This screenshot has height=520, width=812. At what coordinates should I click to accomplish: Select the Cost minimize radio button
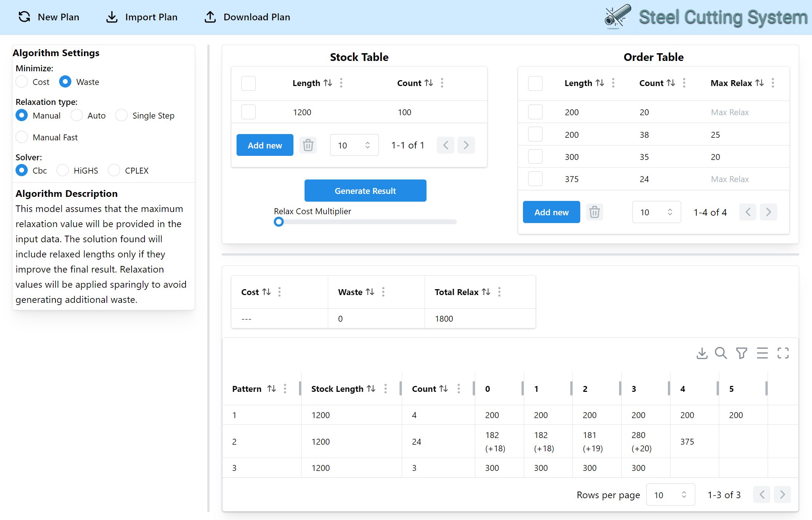point(22,82)
